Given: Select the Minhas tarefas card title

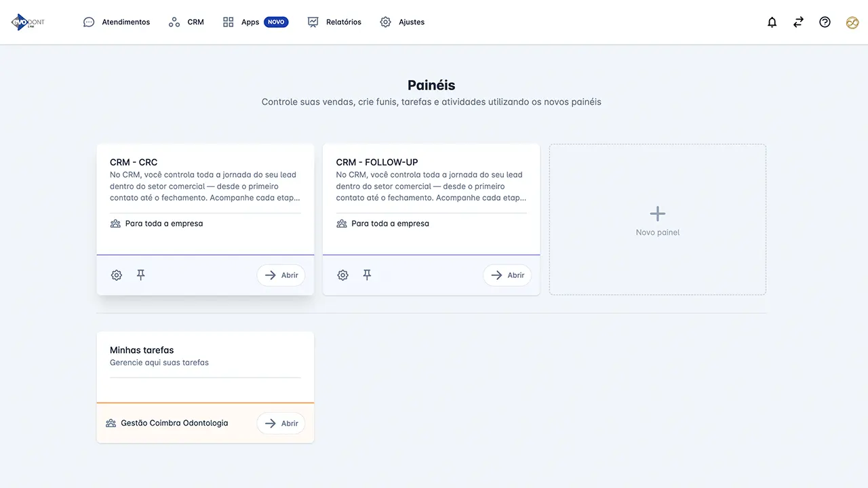Looking at the screenshot, I should [x=142, y=350].
